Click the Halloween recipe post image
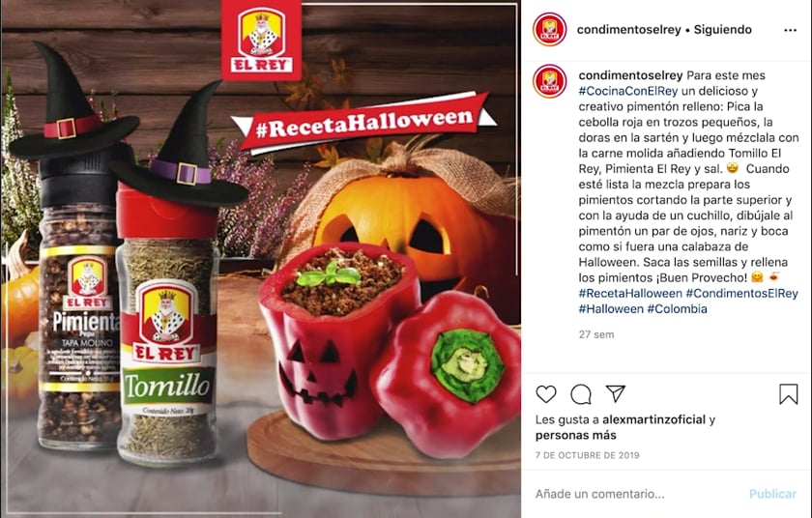 point(260,259)
